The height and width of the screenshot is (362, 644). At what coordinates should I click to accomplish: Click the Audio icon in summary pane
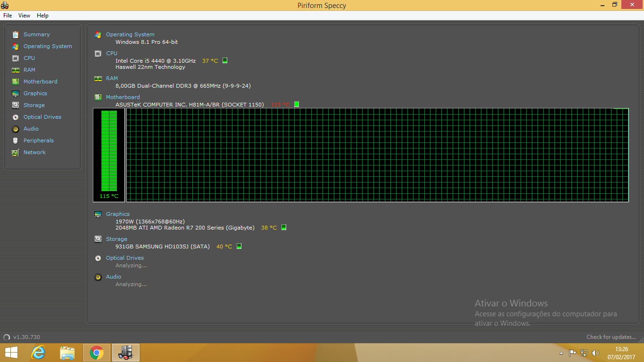pyautogui.click(x=98, y=277)
